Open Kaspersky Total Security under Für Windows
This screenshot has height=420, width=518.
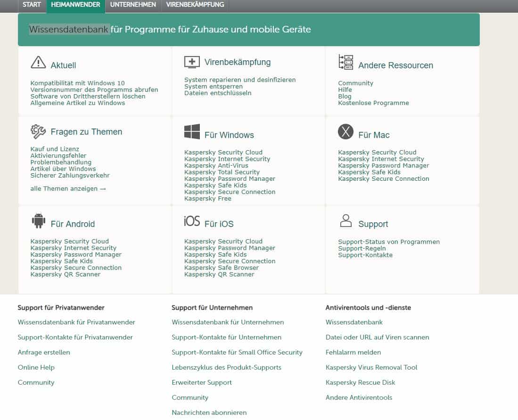(x=222, y=172)
